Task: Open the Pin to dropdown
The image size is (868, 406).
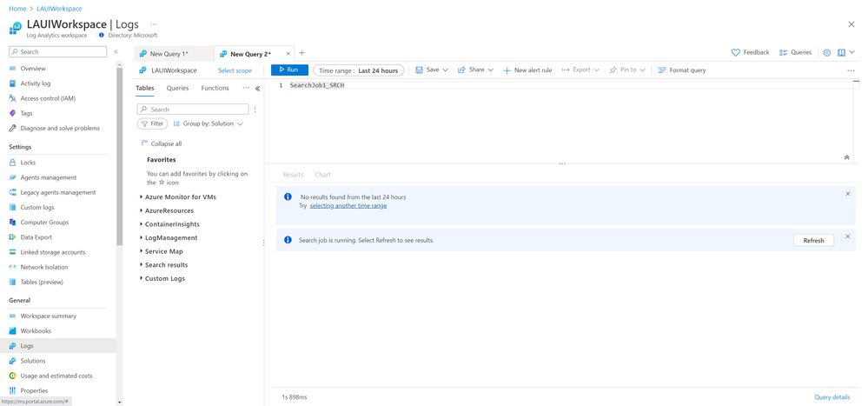Action: (627, 70)
